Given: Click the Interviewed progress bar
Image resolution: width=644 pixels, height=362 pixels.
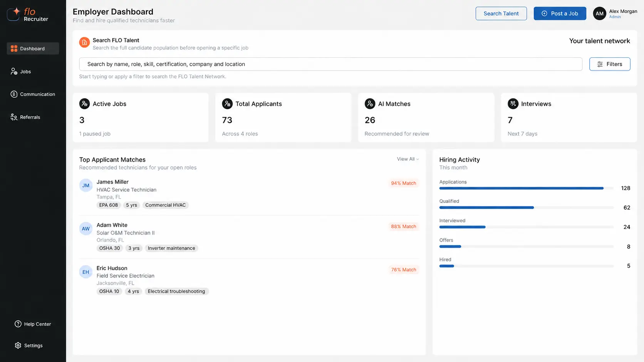Looking at the screenshot, I should [x=526, y=227].
